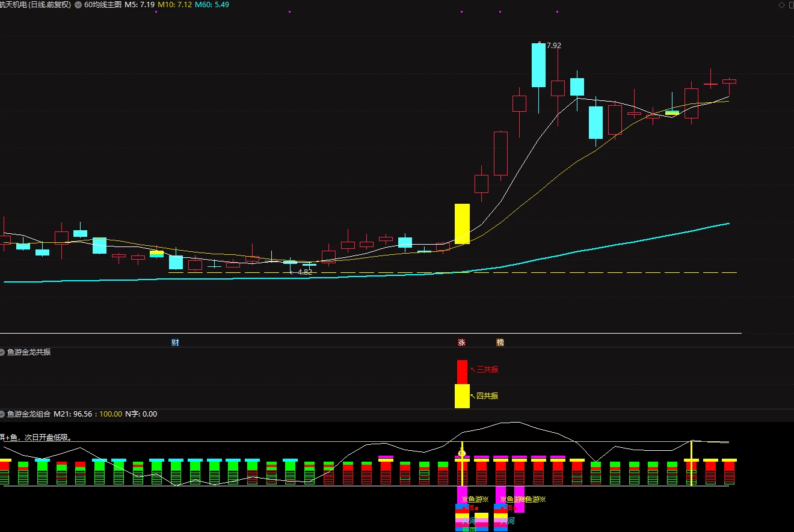Click the N字: 0.00 indicator value
Viewport: 794px width, 532px height.
(x=141, y=414)
